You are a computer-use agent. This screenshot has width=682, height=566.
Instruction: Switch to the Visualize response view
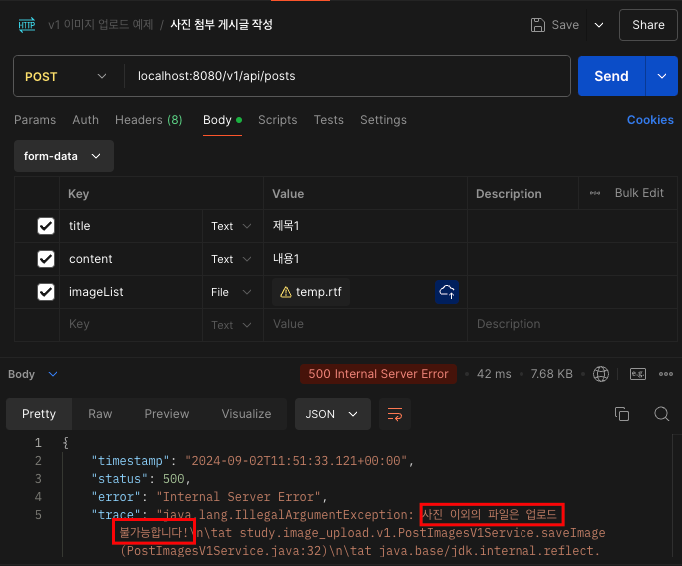pyautogui.click(x=246, y=414)
